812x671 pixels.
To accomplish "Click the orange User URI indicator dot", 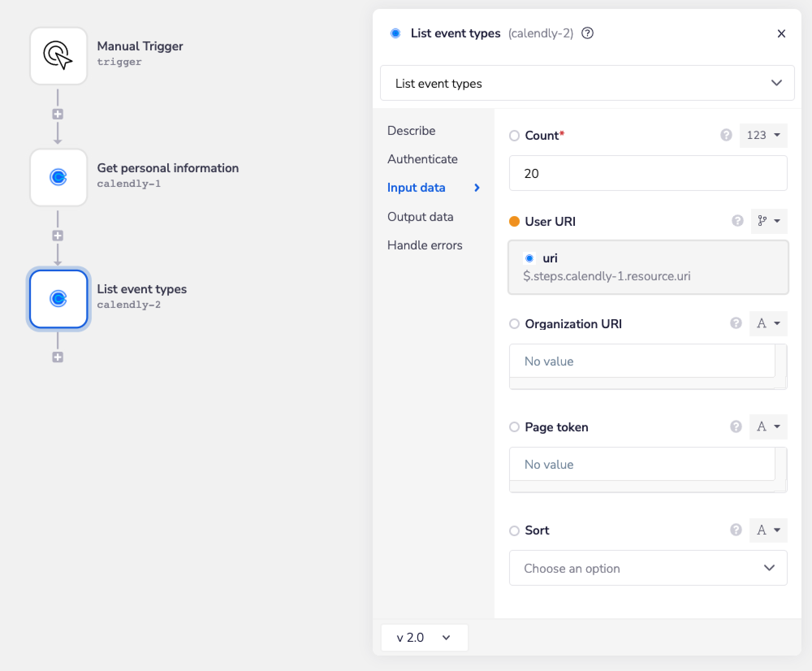I will 514,221.
